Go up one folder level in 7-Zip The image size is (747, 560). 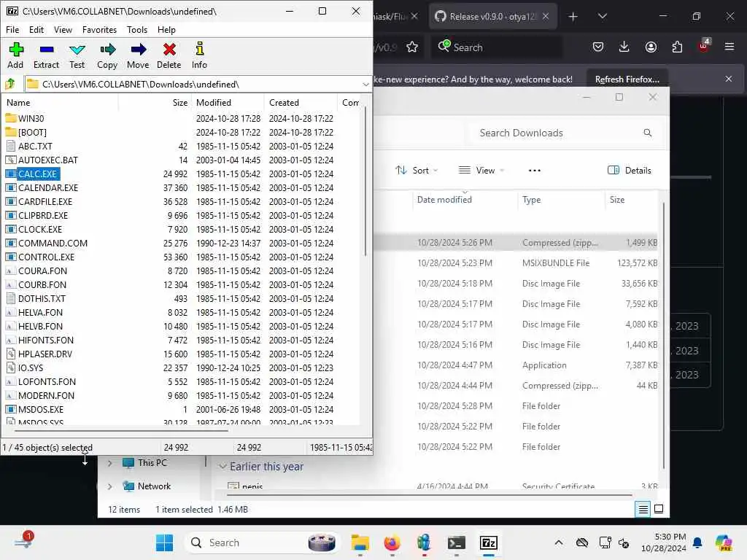(10, 85)
